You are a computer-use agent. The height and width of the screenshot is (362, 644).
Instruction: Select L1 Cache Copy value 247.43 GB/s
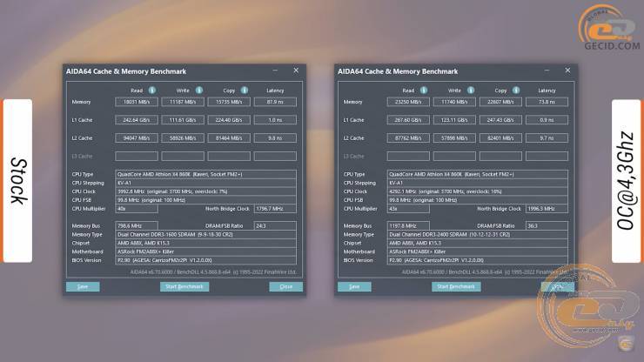[x=500, y=120]
